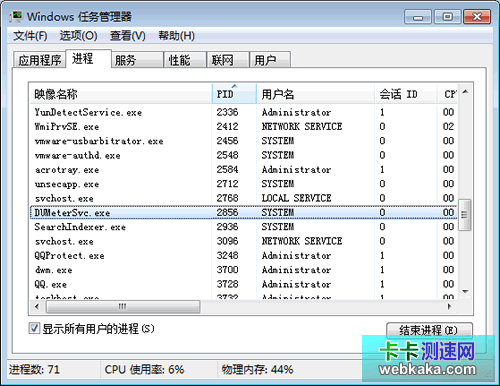The height and width of the screenshot is (386, 500).
Task: Click CPU 使用率: 6% status entry
Action: [x=144, y=369]
